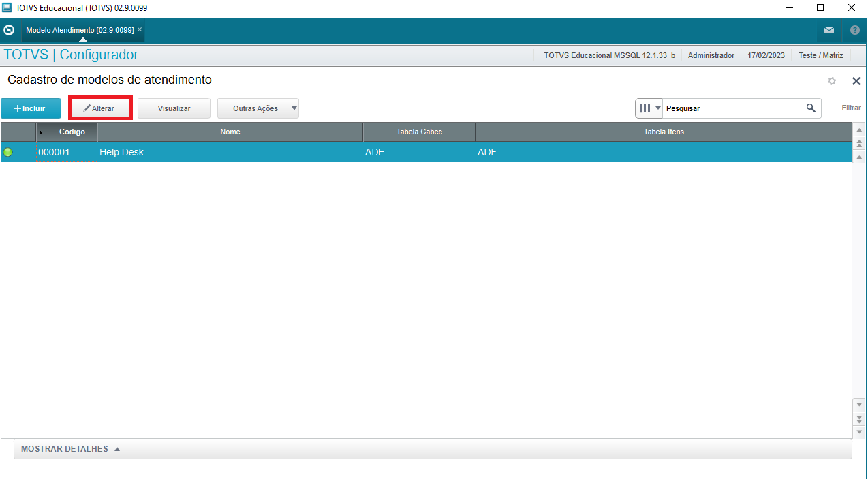
Task: Focus the Pesquisar search field
Action: pos(733,108)
